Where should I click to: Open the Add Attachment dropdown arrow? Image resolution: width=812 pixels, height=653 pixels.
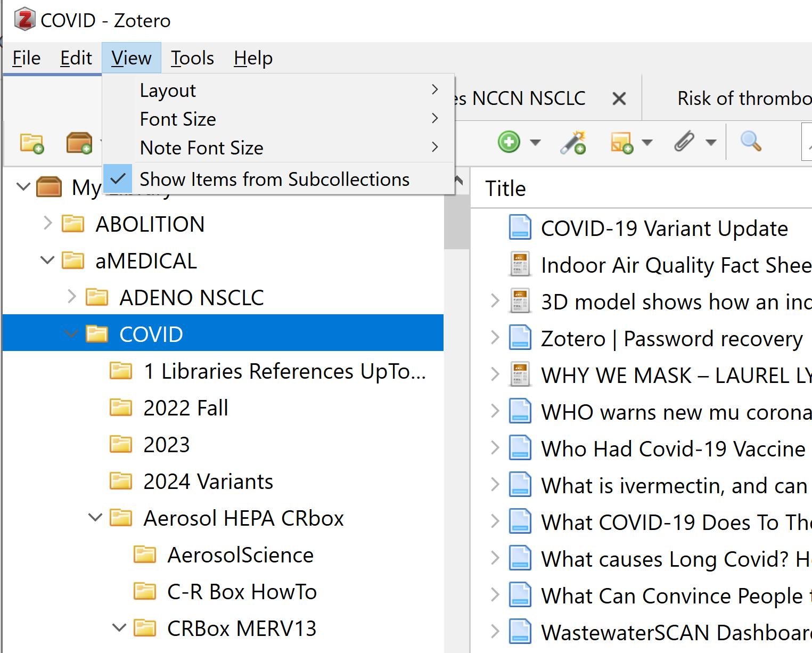click(711, 142)
